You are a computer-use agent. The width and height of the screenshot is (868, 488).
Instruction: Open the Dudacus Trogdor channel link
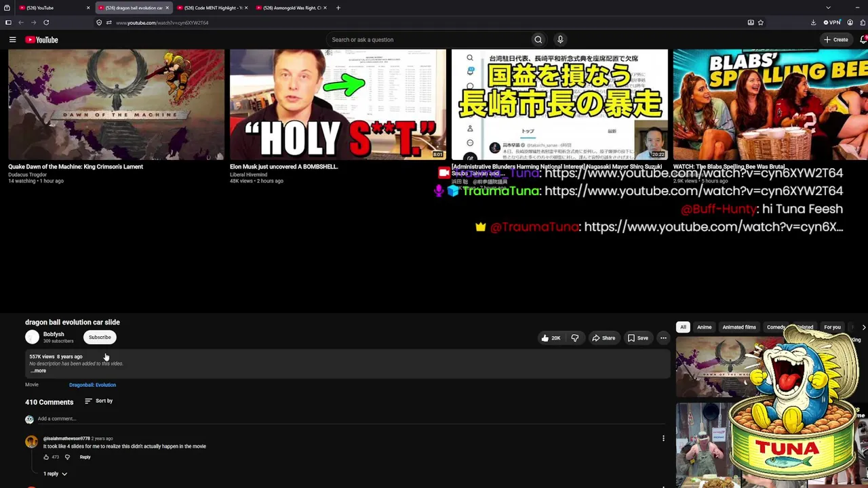point(27,174)
